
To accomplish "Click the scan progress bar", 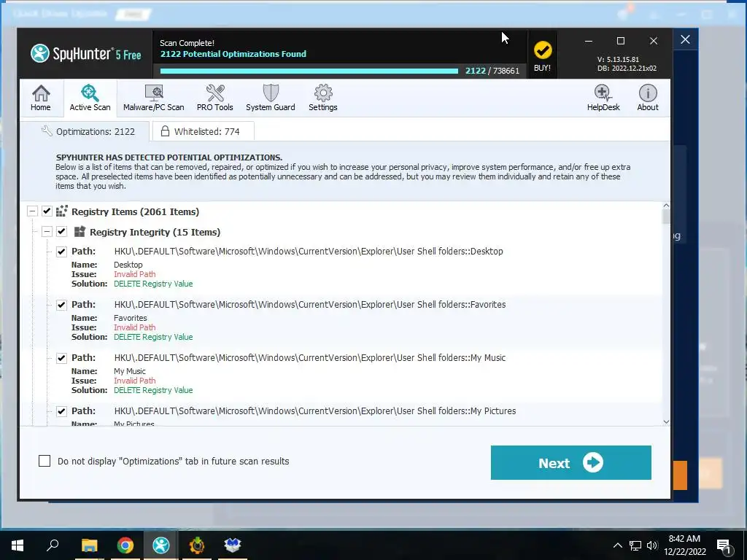I will (309, 71).
